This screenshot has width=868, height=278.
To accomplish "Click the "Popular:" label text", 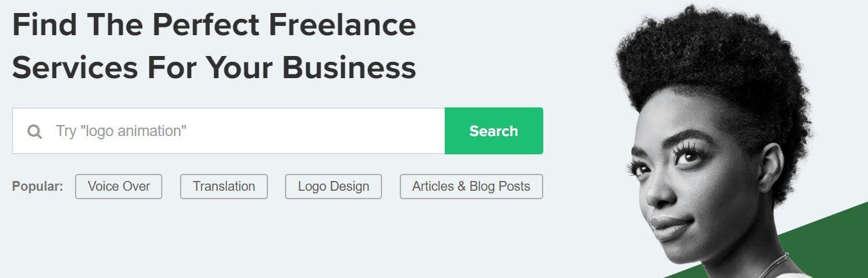I will [38, 187].
